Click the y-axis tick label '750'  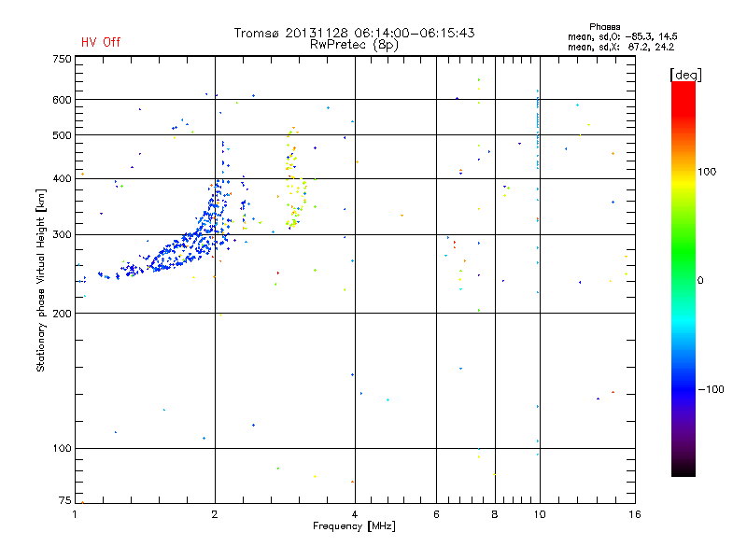point(62,59)
